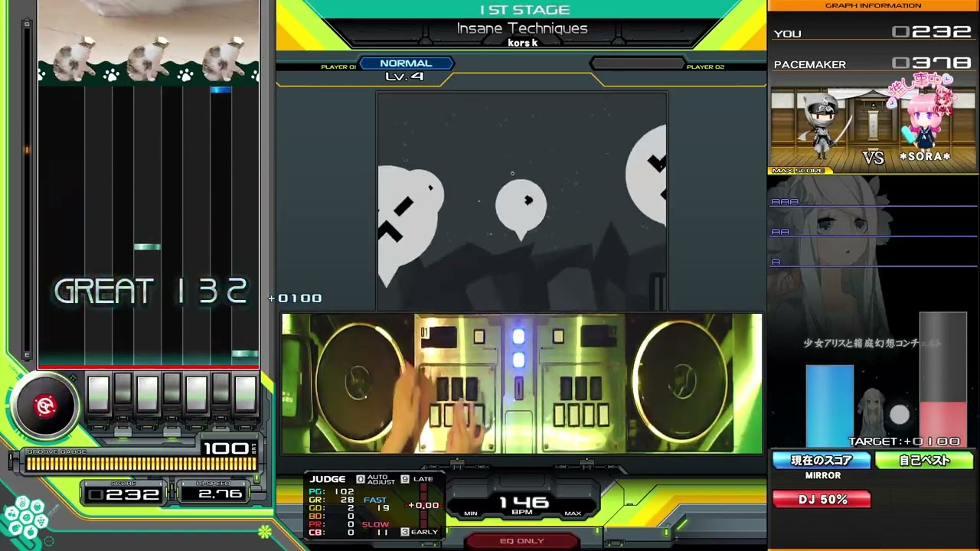Viewport: 980px width, 551px height.
Task: Click the VS emblem between the avatars
Action: pos(874,157)
